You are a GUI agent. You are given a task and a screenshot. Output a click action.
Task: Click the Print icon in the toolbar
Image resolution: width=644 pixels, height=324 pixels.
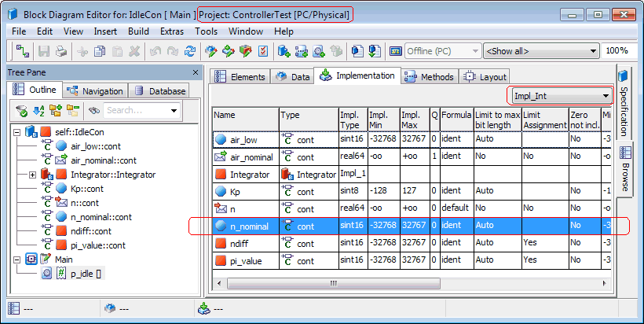tap(61, 51)
